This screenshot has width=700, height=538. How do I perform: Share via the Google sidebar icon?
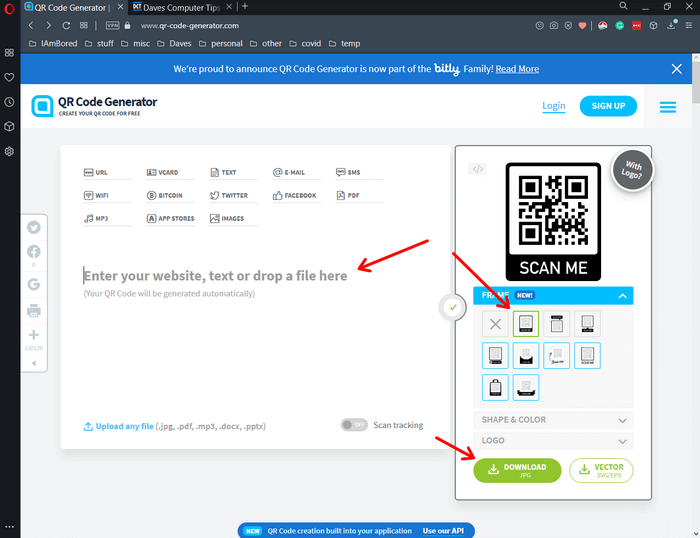[34, 284]
